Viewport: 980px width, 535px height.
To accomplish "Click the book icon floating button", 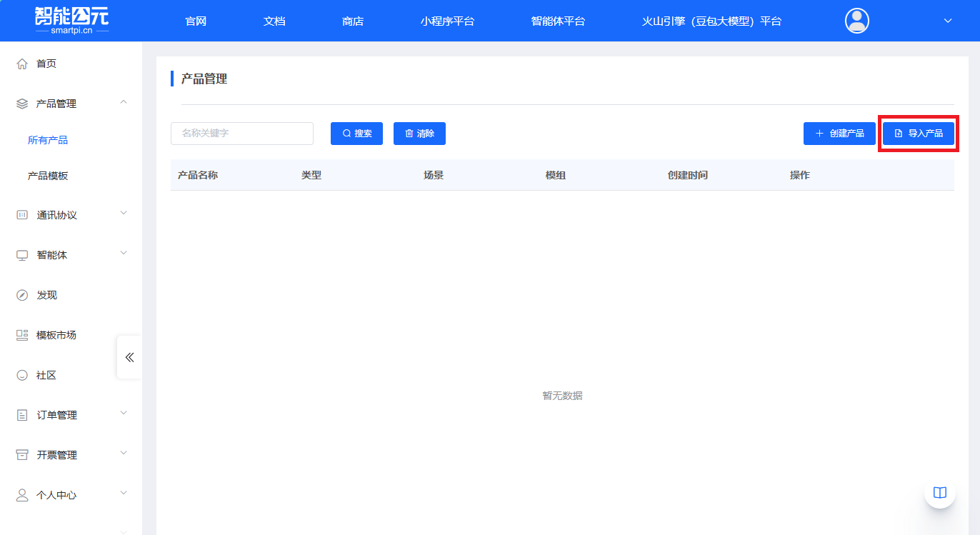I will (x=940, y=493).
